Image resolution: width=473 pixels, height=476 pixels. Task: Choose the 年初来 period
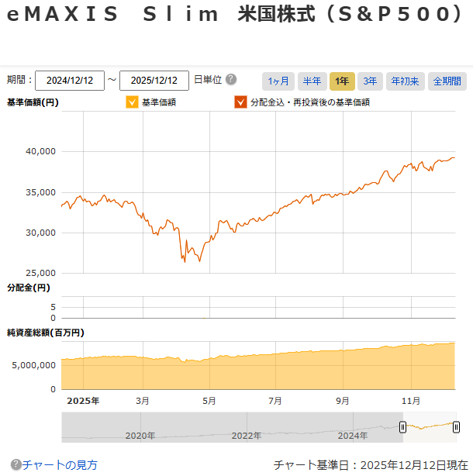[405, 81]
